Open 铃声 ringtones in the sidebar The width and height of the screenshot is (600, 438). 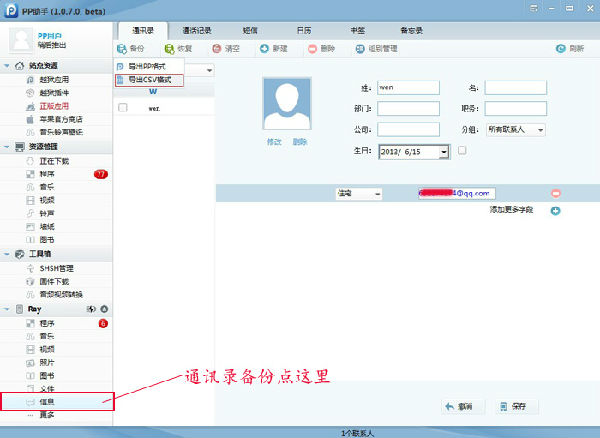[47, 213]
